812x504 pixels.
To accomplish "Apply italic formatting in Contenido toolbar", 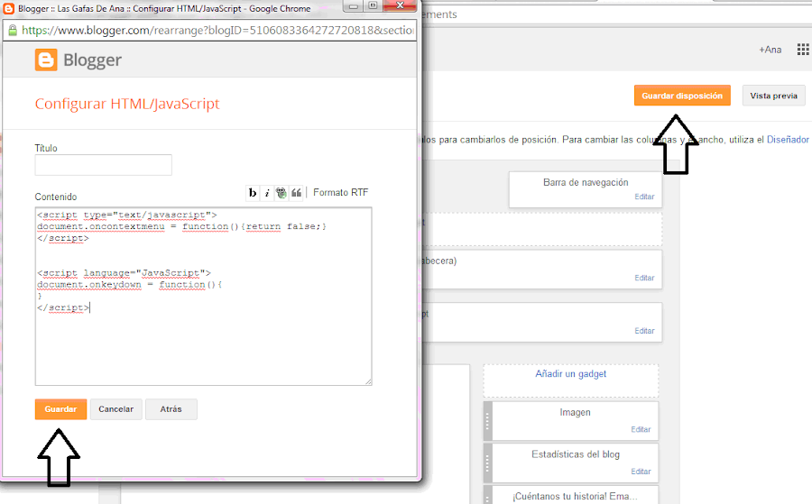I will click(x=267, y=193).
